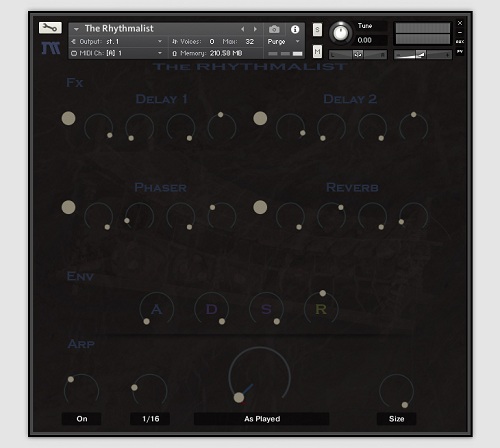Center the pan slider icon
The image size is (500, 448).
pyautogui.click(x=358, y=54)
